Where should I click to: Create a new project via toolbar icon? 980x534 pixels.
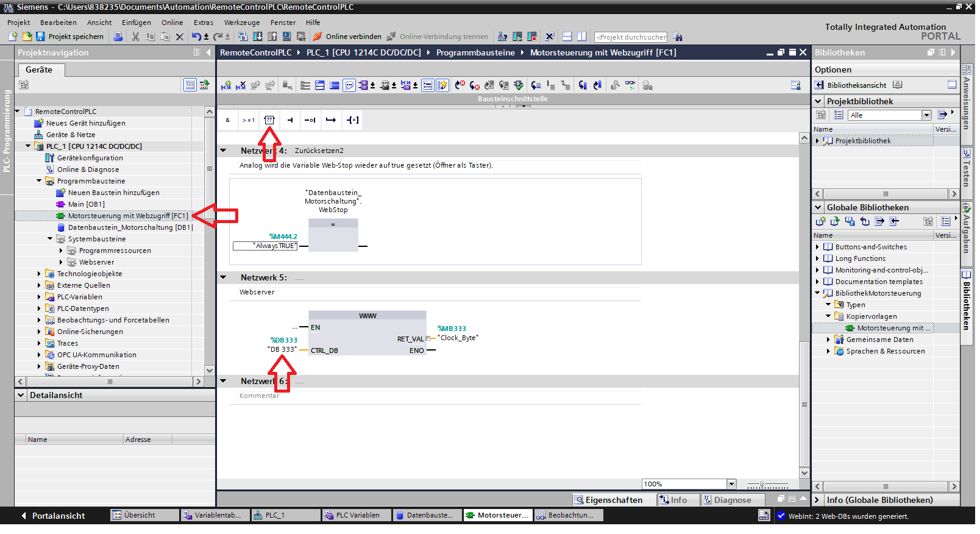click(13, 37)
